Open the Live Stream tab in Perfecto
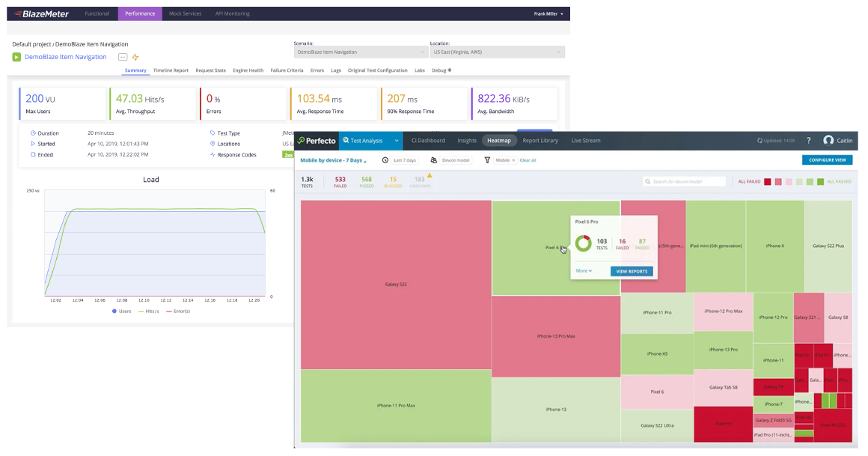 (586, 141)
